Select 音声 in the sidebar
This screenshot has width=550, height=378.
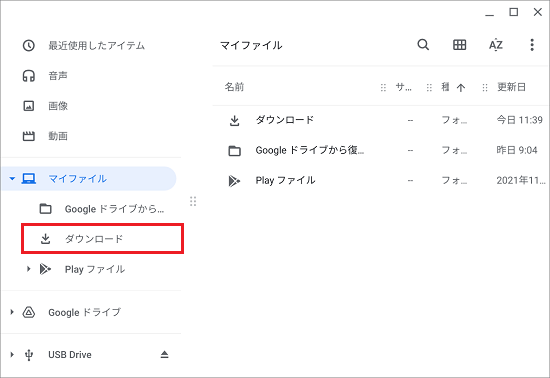(58, 75)
